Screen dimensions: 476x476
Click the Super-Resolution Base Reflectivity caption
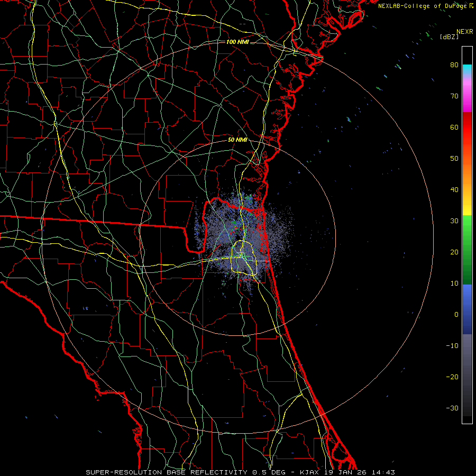point(241,472)
